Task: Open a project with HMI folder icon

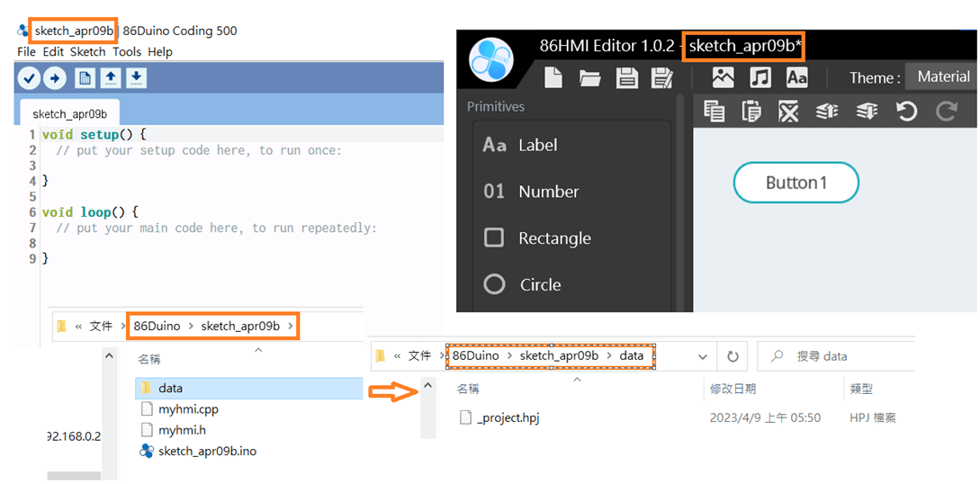Action: (590, 78)
